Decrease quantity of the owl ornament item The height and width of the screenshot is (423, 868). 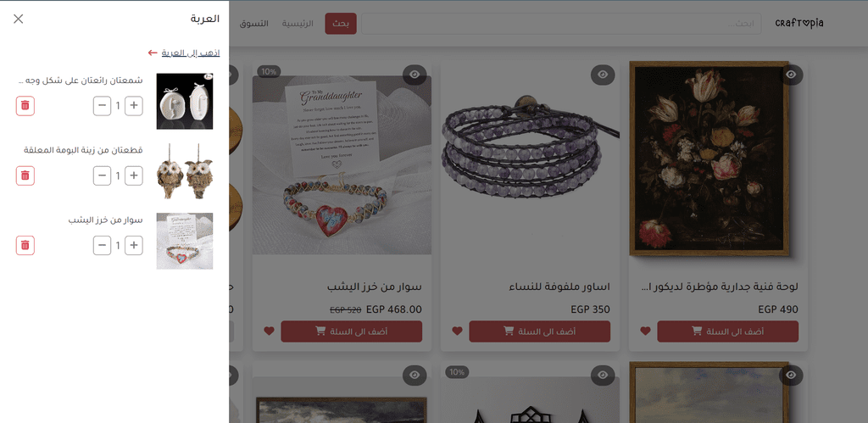pyautogui.click(x=102, y=175)
